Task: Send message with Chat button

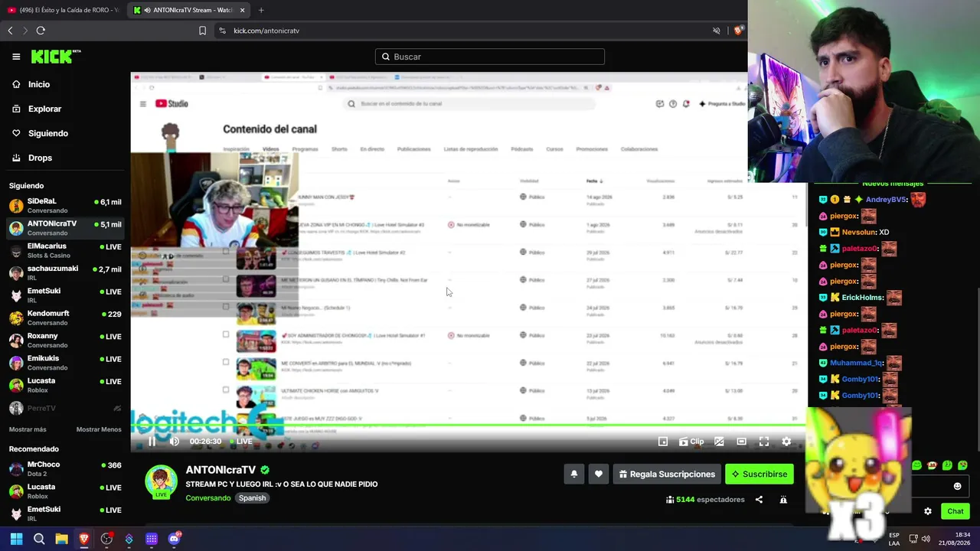Action: (x=955, y=511)
